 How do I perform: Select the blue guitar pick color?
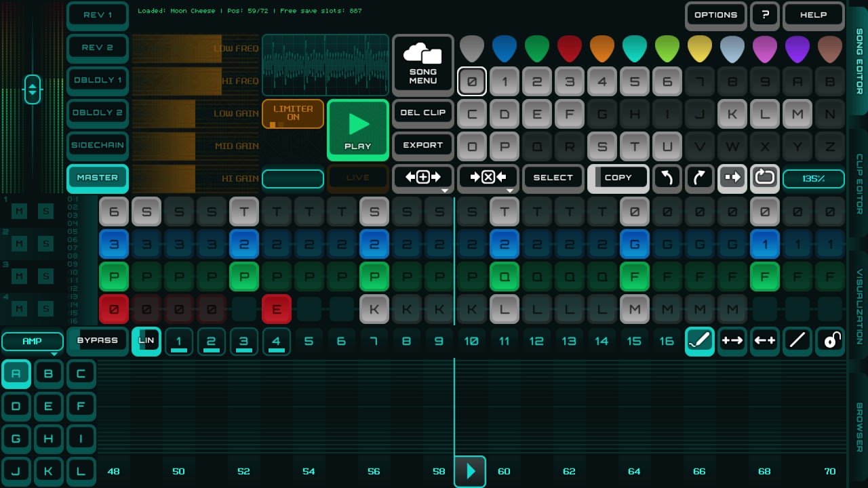(505, 49)
